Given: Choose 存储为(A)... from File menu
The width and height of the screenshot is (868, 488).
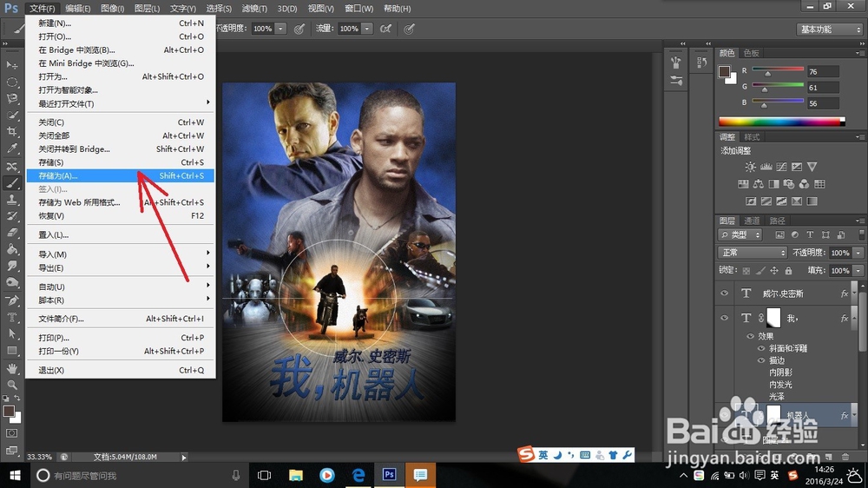Looking at the screenshot, I should point(120,175).
